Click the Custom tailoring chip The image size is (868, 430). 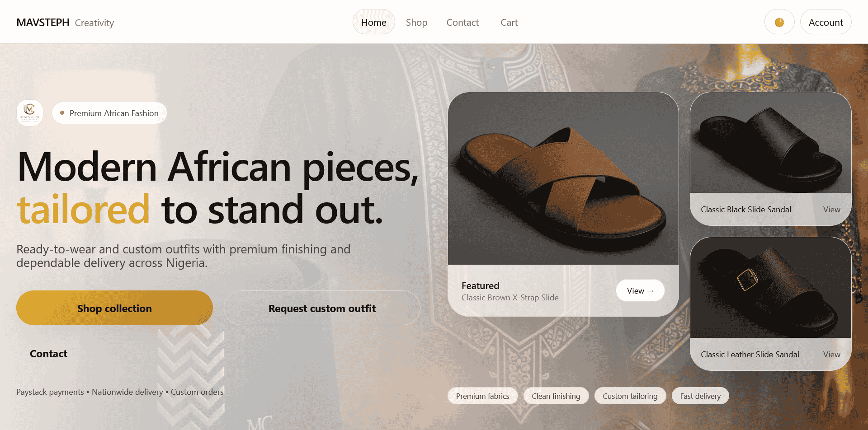point(630,396)
